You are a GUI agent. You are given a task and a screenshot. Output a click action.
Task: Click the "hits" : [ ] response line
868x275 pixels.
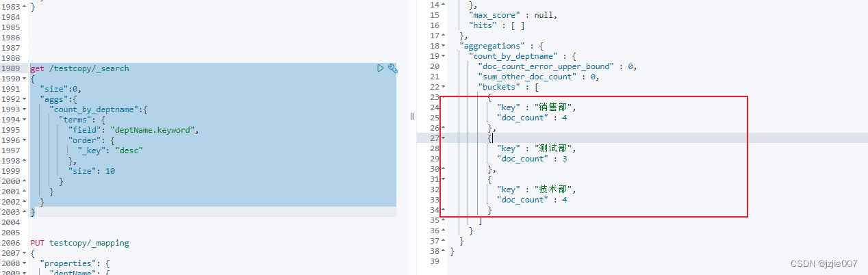click(497, 25)
